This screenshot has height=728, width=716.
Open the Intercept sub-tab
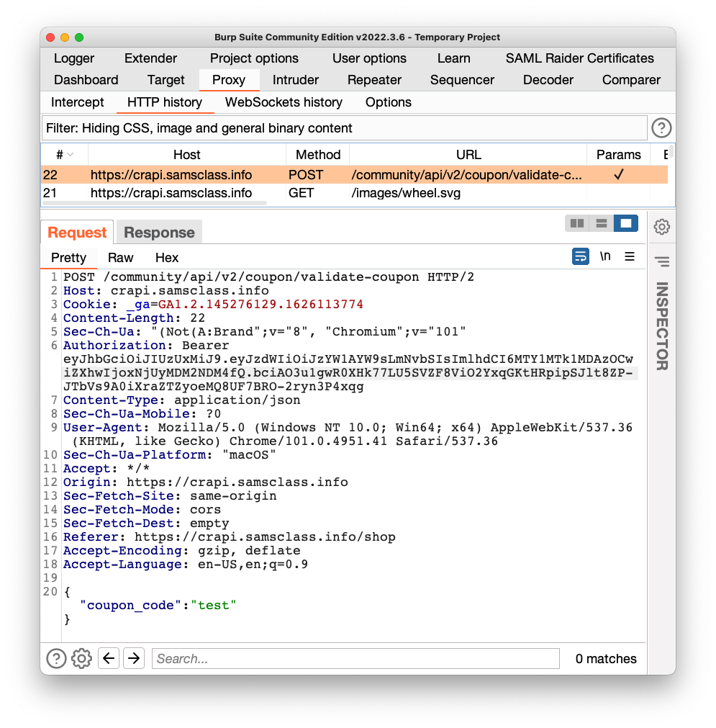[78, 102]
